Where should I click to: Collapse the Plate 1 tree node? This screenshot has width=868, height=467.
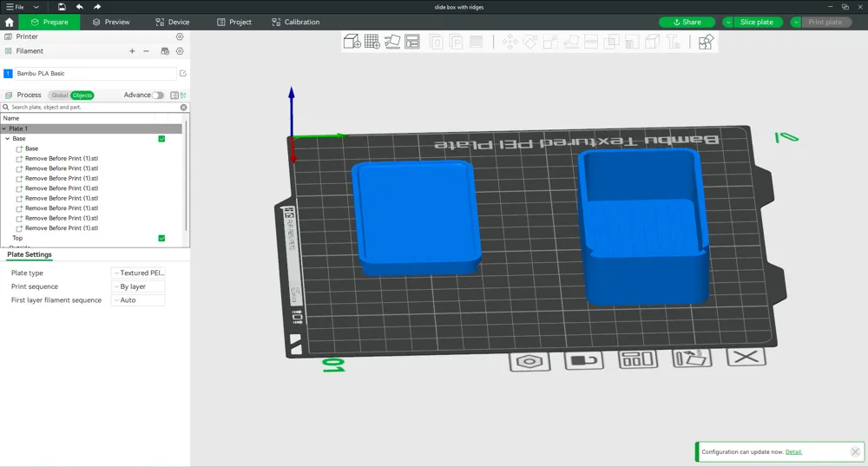click(4, 128)
